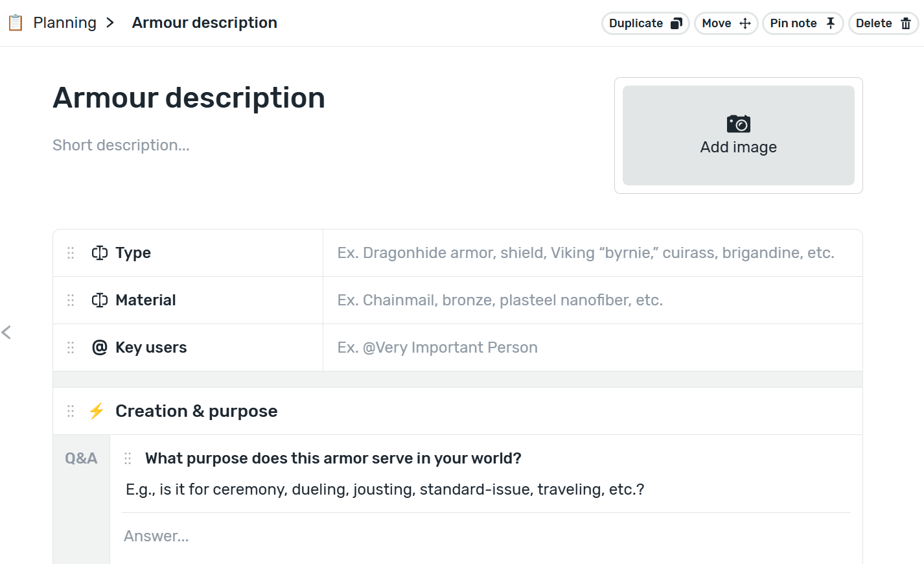Click the text field icon beside Type
Screen dimensions: 924x564
pos(100,253)
